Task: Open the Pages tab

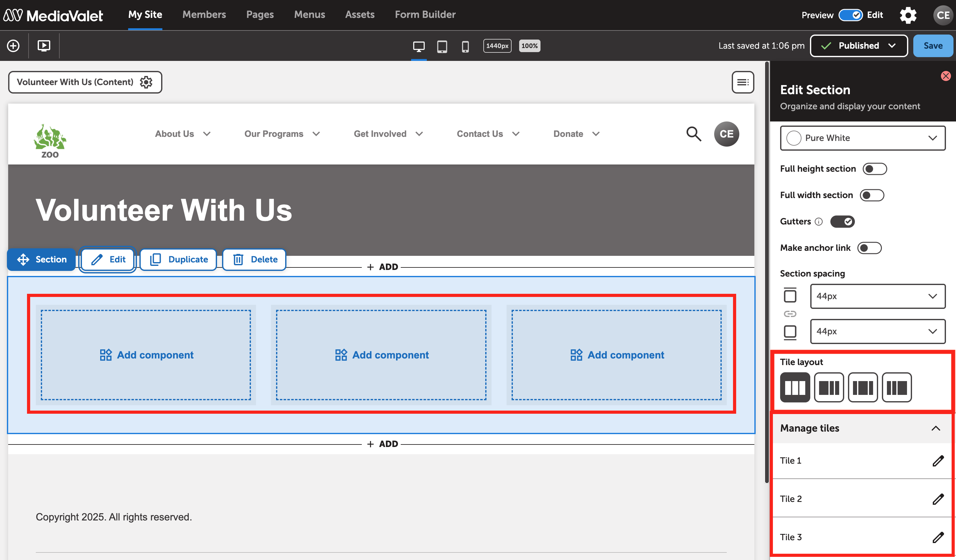Action: click(x=260, y=14)
